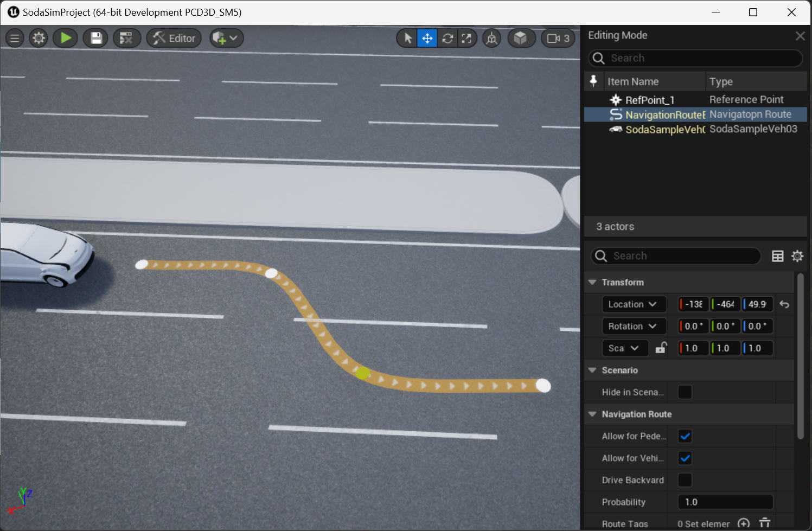Viewport: 812px width, 531px height.
Task: Click the SodaSampleVeh car icon
Action: click(x=616, y=129)
